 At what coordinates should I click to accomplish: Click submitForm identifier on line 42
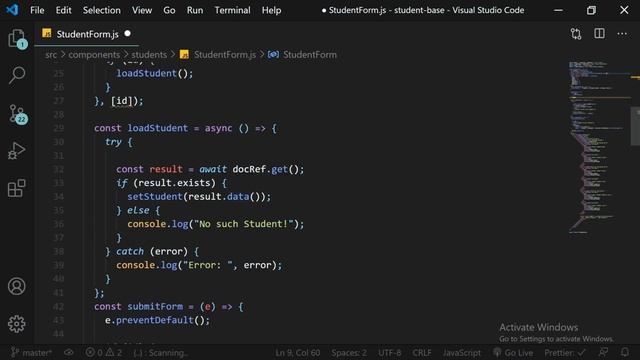coord(155,307)
